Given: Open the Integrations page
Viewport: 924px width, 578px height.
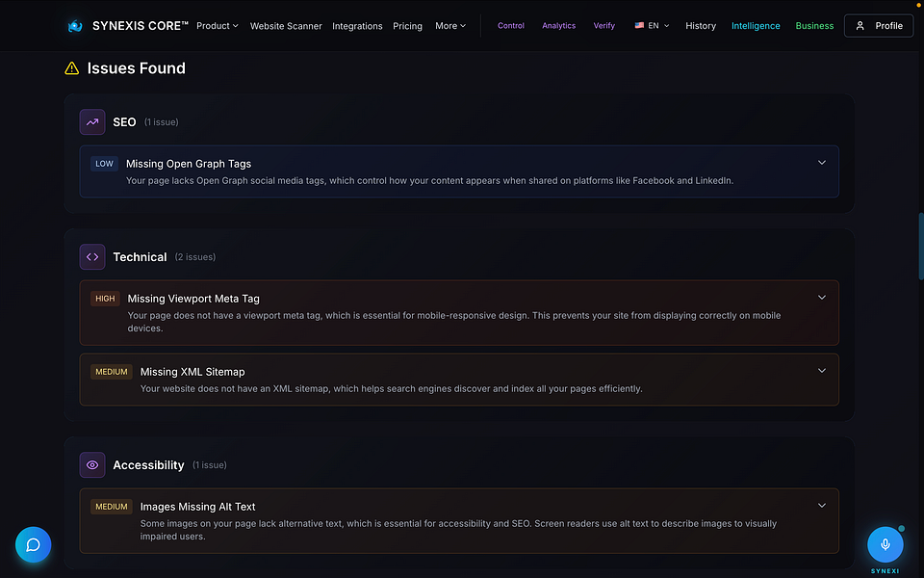Looking at the screenshot, I should 357,26.
